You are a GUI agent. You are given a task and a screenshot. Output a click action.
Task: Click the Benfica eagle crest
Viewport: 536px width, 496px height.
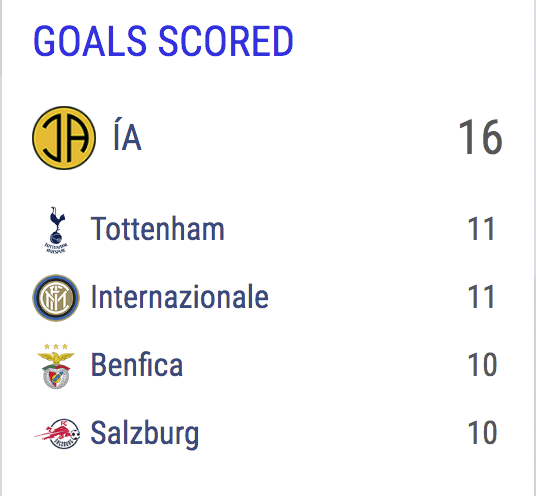(x=56, y=366)
